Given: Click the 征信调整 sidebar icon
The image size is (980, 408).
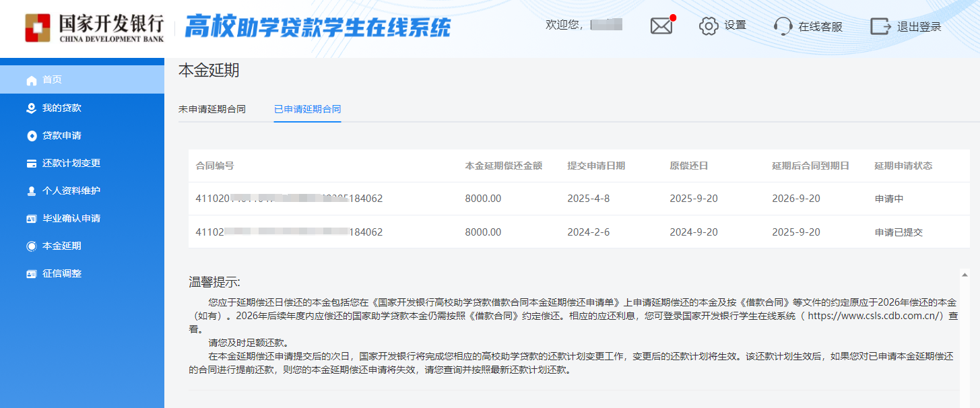Looking at the screenshot, I should (31, 274).
